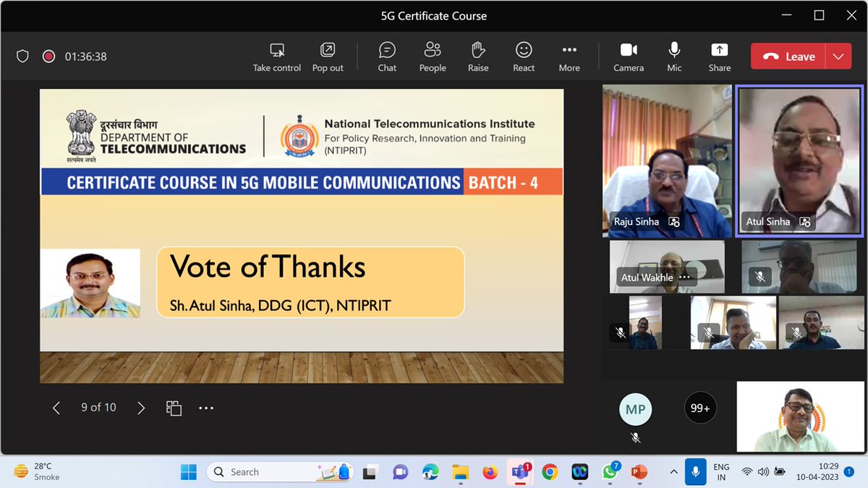Screen dimensions: 868x488
Task: Open the Windows Start menu
Action: click(189, 472)
